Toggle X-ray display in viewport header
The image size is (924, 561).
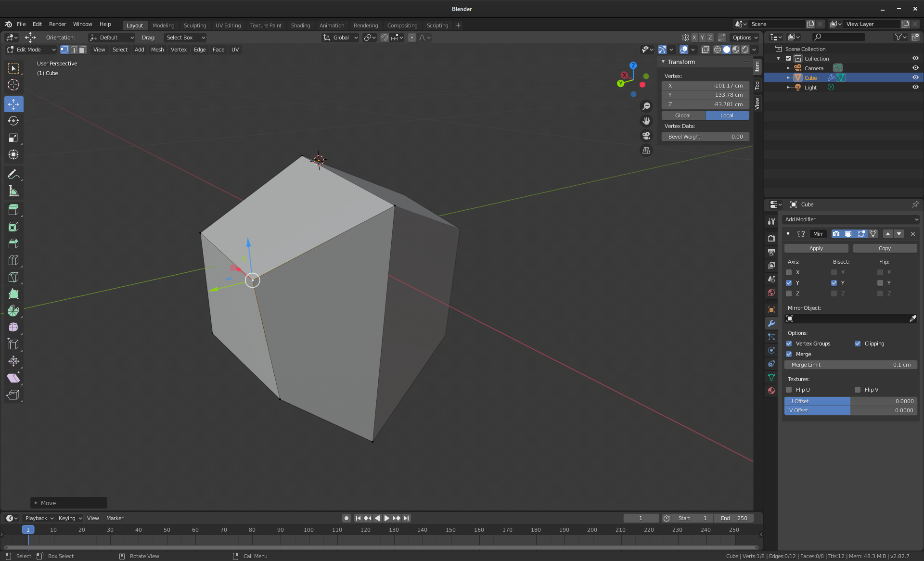click(x=705, y=50)
